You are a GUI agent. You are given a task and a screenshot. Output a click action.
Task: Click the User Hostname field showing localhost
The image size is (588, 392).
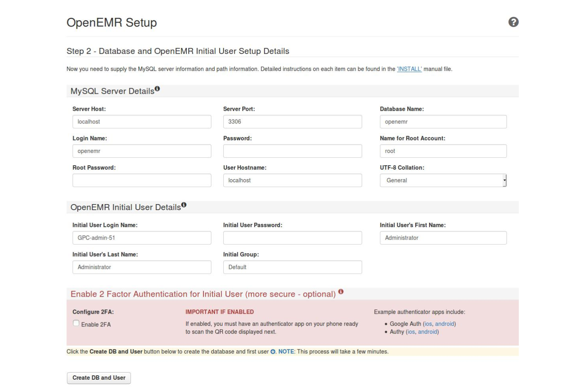293,180
